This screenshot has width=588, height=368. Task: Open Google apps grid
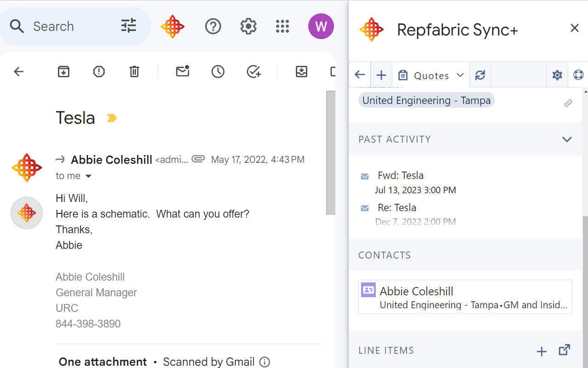pos(283,26)
